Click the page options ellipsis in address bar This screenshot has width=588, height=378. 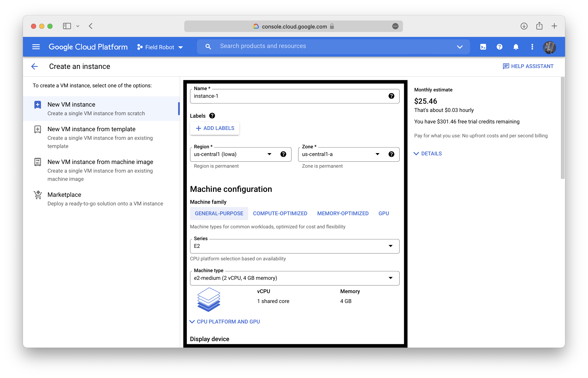pyautogui.click(x=395, y=26)
